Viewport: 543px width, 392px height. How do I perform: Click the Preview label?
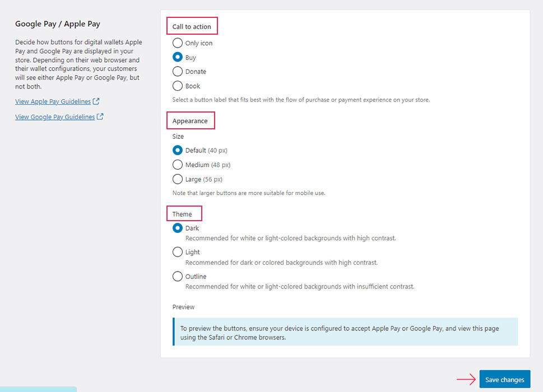click(183, 307)
